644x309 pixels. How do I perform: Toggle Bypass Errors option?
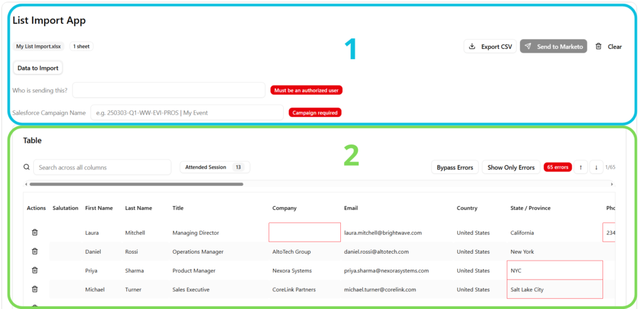(x=455, y=168)
